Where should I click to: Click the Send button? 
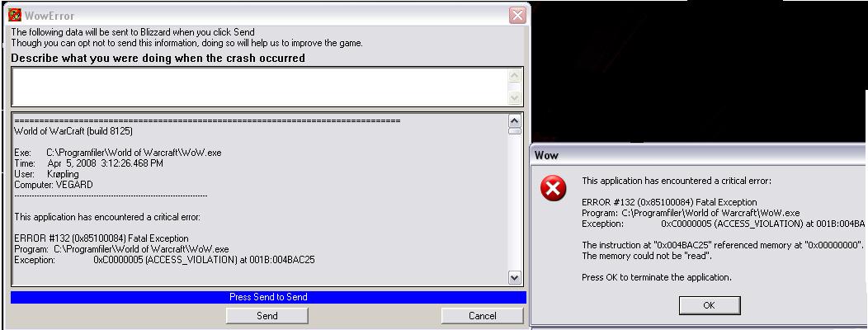(x=267, y=316)
